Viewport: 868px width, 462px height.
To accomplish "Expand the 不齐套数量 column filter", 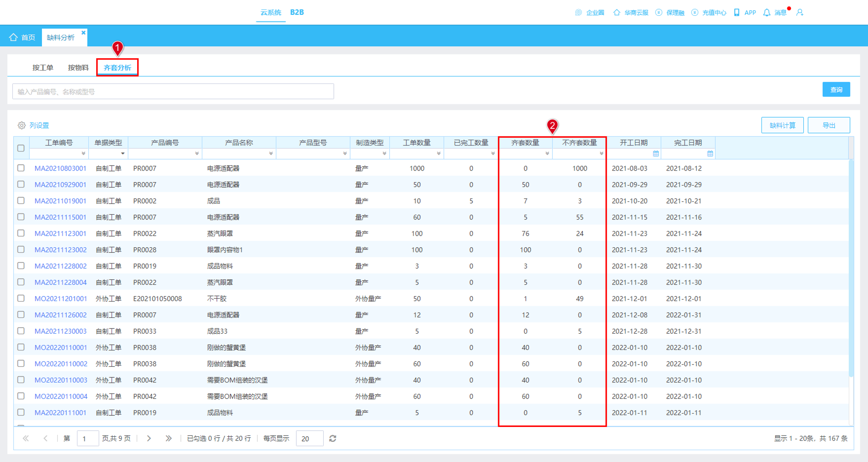I will pyautogui.click(x=601, y=153).
